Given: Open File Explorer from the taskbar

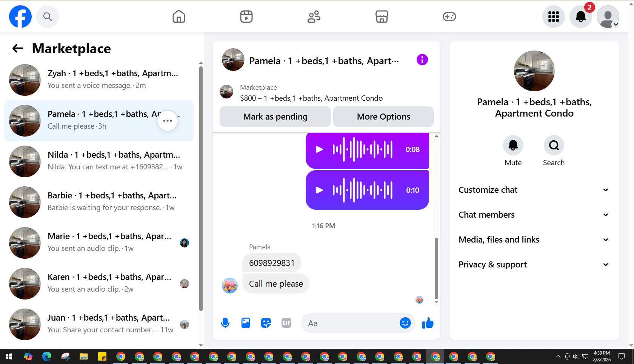Looking at the screenshot, I should coord(84,356).
